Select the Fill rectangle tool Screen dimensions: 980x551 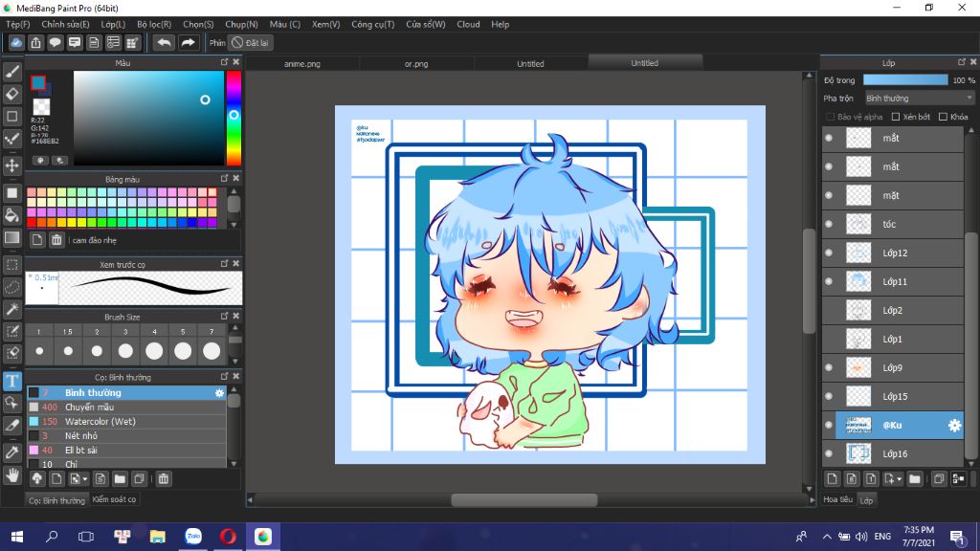(x=11, y=193)
